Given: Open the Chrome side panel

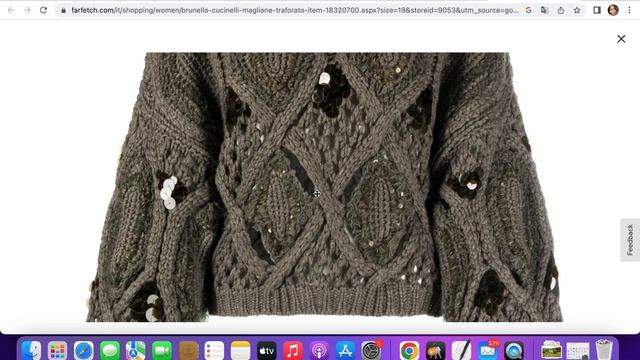Looking at the screenshot, I should point(597,10).
